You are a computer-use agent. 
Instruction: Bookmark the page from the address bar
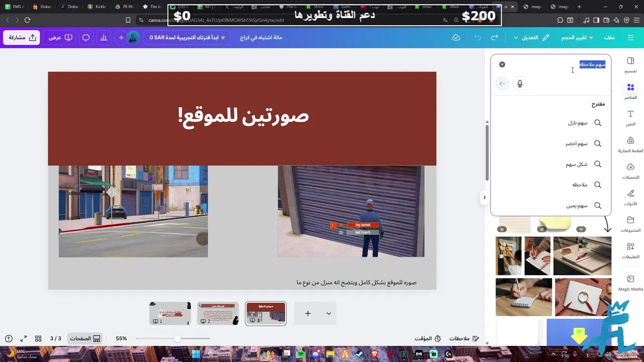(x=128, y=20)
